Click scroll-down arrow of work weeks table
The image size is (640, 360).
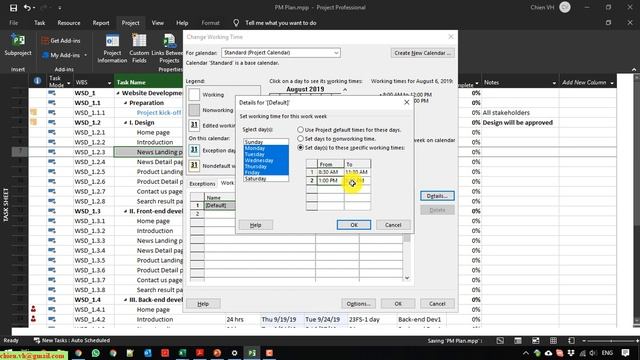point(407,278)
